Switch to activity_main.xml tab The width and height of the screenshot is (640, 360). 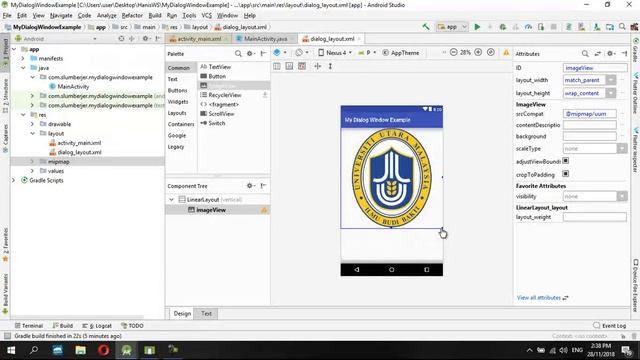tap(199, 39)
